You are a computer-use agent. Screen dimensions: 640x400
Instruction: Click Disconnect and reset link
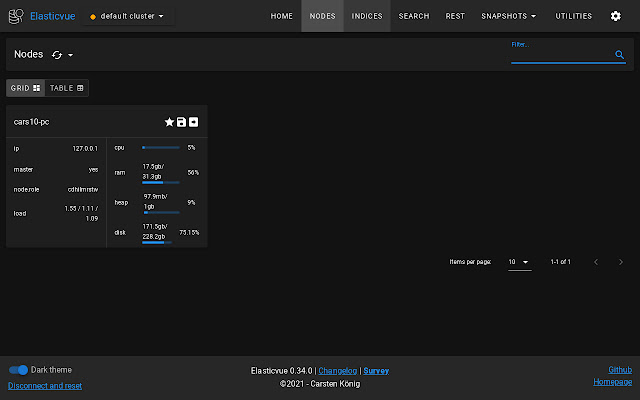point(45,386)
